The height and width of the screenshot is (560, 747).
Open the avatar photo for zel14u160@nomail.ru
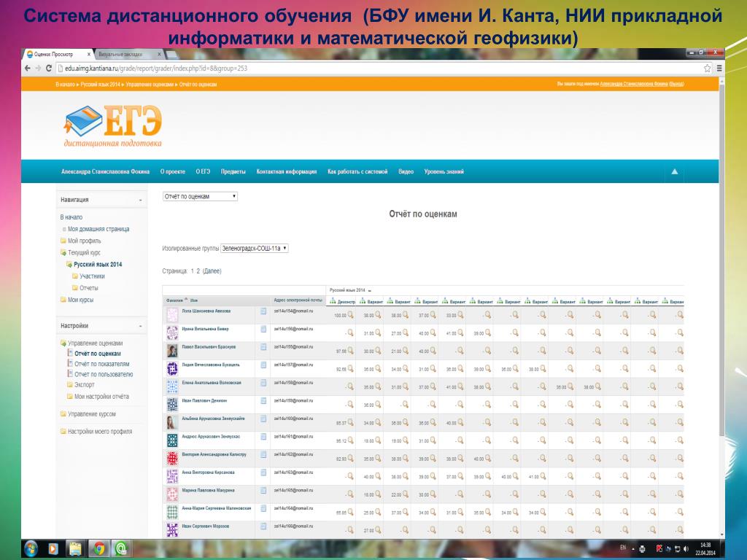172,422
